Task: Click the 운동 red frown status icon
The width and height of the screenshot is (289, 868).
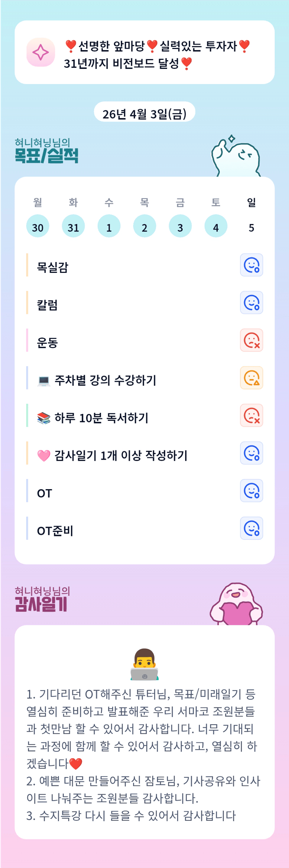Action: point(251,340)
